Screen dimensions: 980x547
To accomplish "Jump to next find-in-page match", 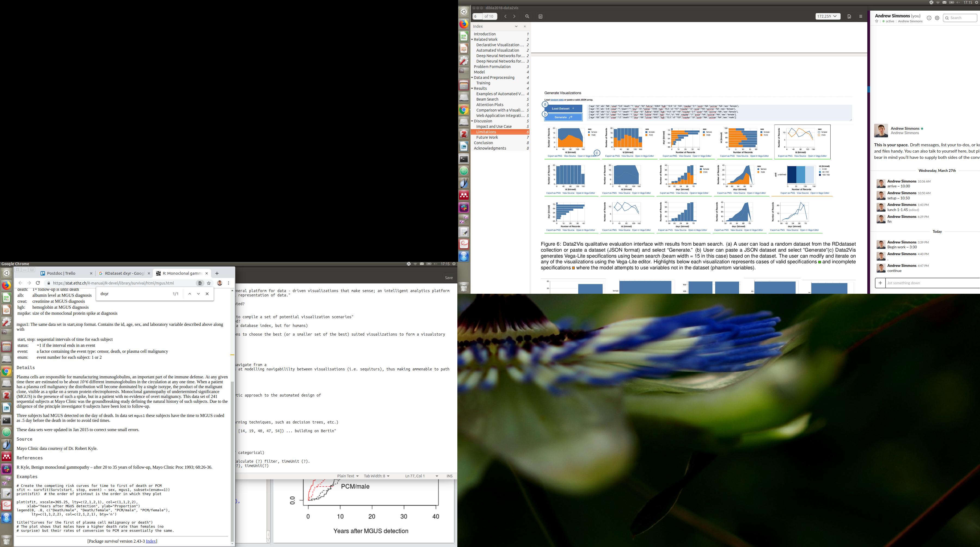I will (198, 294).
